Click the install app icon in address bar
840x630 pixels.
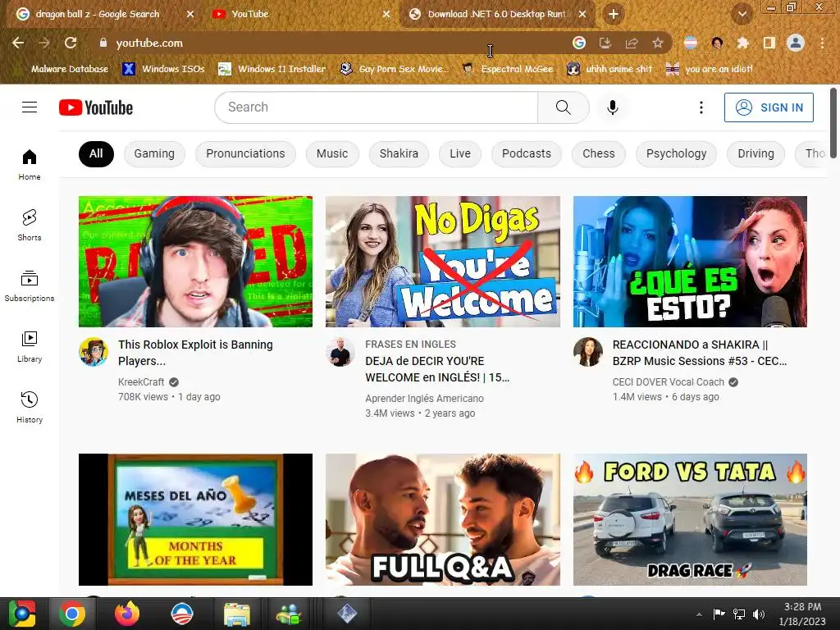pos(605,43)
